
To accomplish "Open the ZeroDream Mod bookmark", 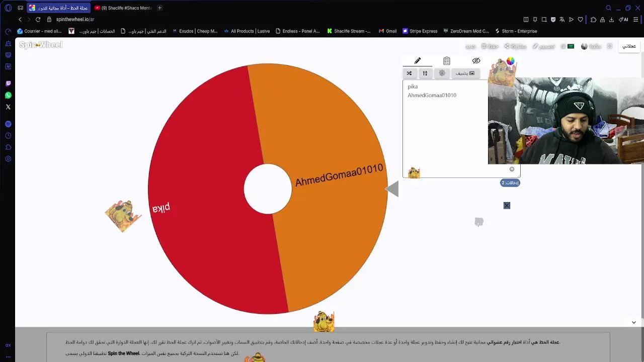I will pos(466,31).
